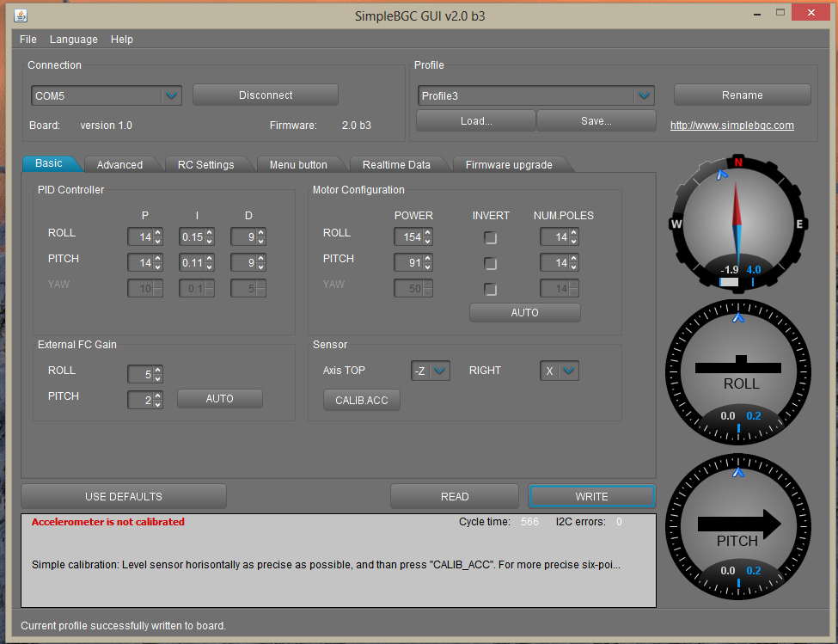This screenshot has height=644, width=838.
Task: Increase ROLL P value with up arrow
Action: [157, 232]
